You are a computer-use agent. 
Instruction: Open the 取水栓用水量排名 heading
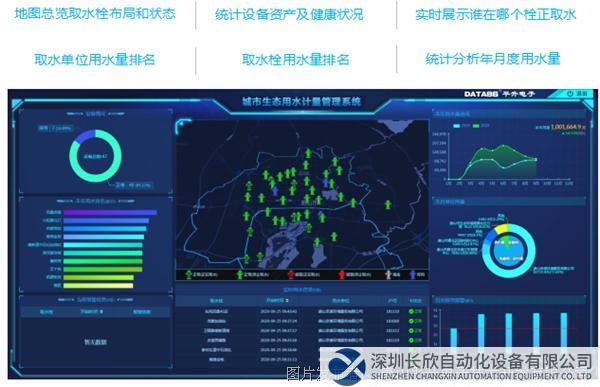click(295, 59)
